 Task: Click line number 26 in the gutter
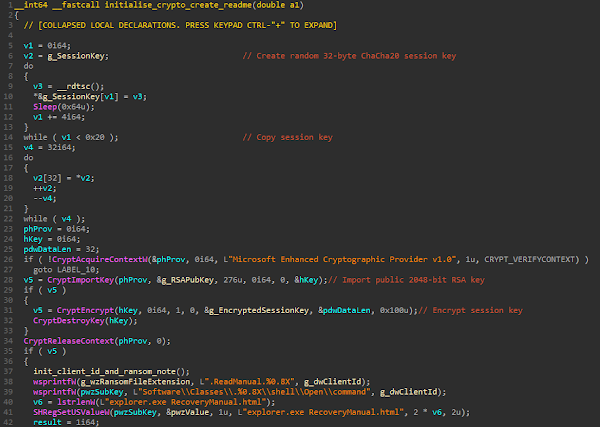[x=8, y=259]
